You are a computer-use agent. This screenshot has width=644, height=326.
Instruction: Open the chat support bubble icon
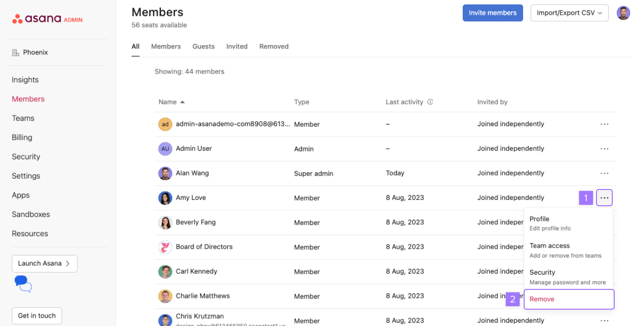[22, 284]
